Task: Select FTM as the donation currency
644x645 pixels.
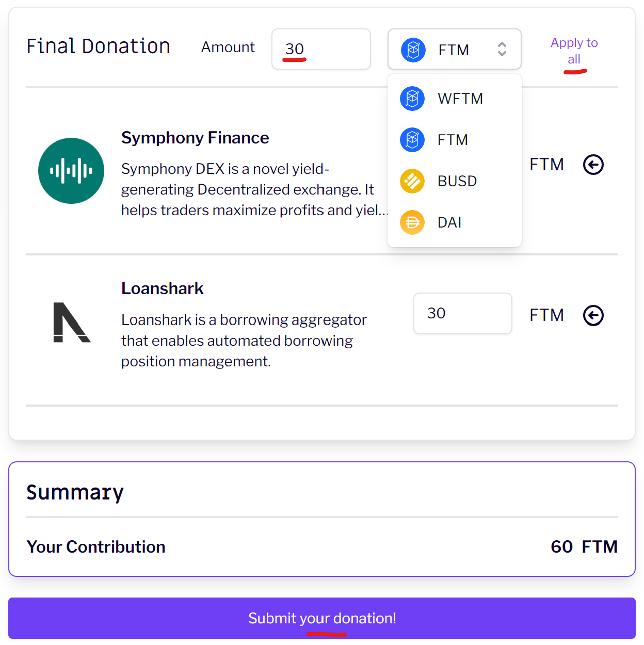Action: coord(453,140)
